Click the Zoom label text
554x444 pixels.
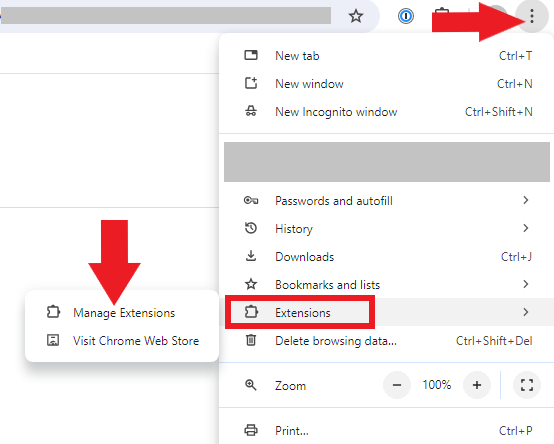290,385
